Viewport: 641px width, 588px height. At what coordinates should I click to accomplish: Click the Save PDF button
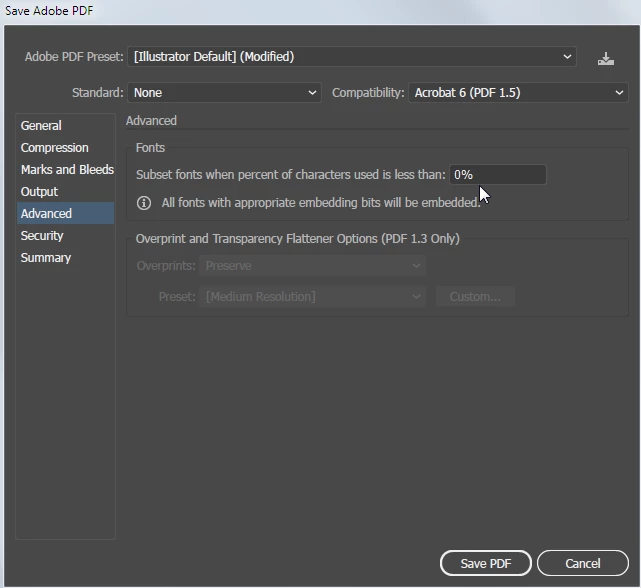pyautogui.click(x=486, y=563)
